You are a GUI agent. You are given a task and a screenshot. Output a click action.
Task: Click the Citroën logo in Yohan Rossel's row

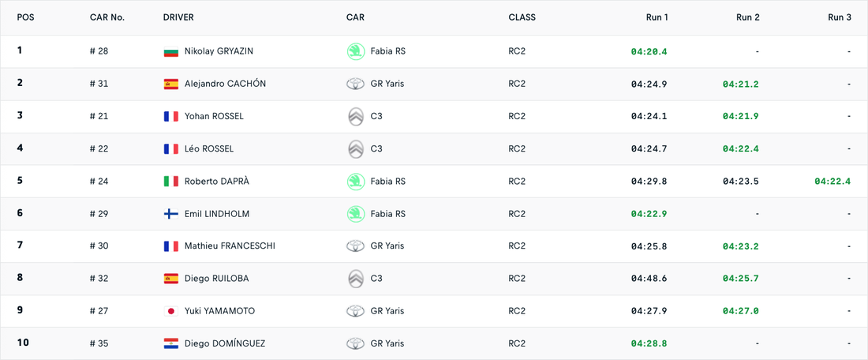pos(356,116)
